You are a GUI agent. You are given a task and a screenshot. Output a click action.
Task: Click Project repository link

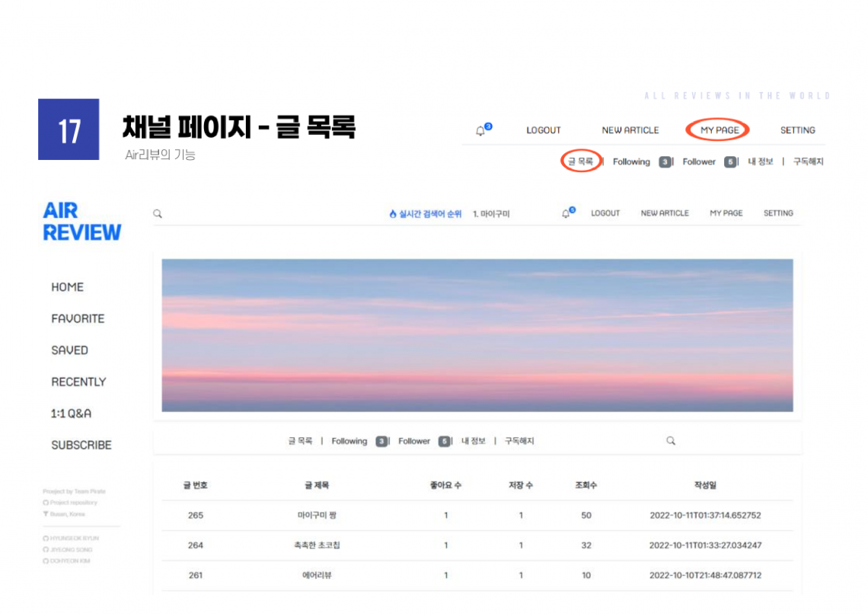[74, 503]
